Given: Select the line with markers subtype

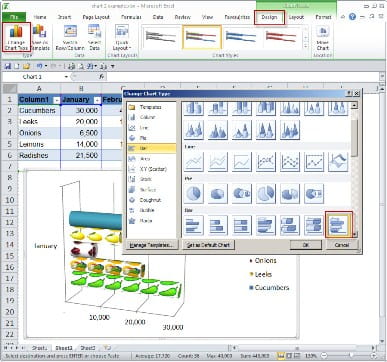Looking at the screenshot, I should (x=266, y=162).
